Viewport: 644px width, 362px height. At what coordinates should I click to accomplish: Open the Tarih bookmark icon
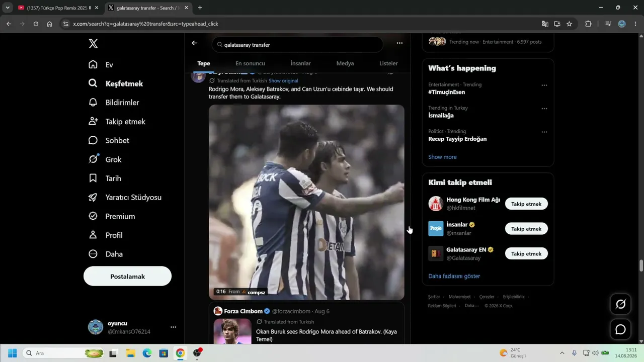coord(93,178)
